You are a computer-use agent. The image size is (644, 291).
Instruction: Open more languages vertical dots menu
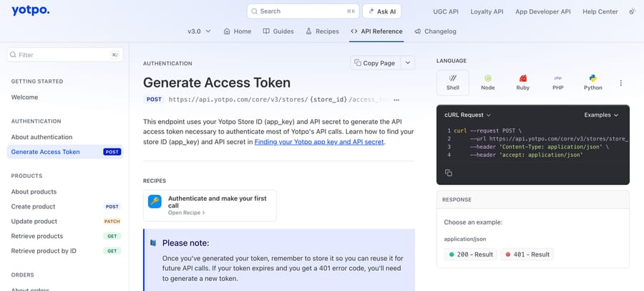tap(620, 83)
